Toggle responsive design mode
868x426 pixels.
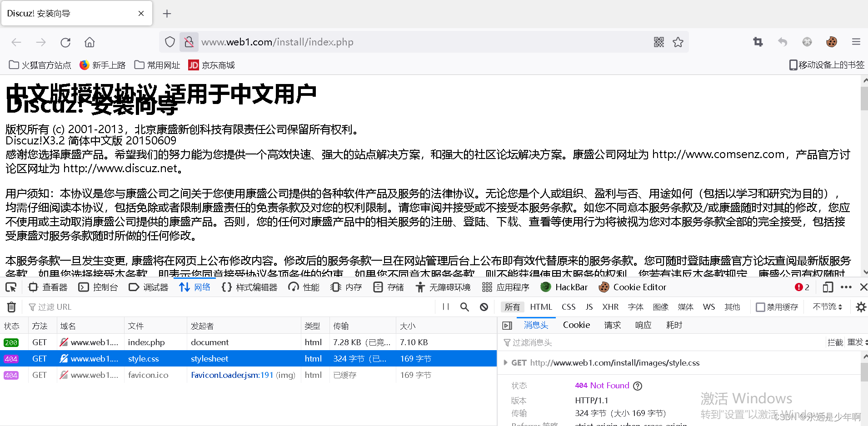click(828, 287)
